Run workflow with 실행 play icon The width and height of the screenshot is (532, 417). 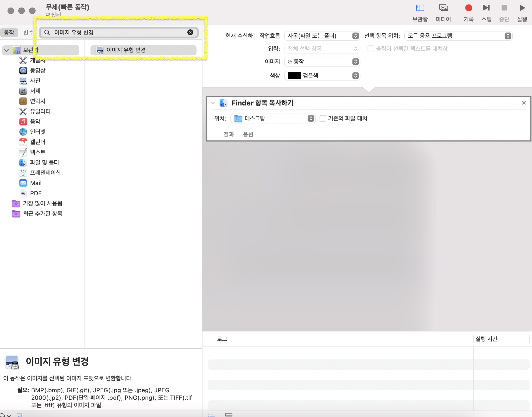point(522,8)
